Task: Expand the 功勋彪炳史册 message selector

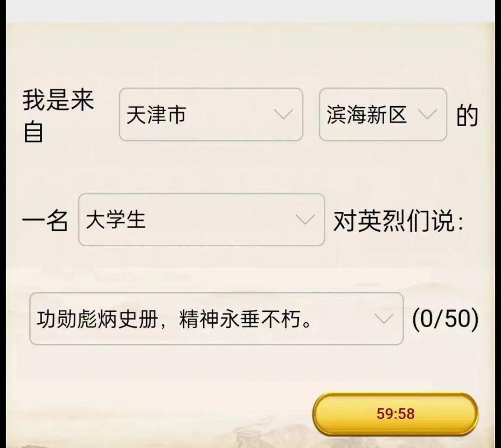Action: pyautogui.click(x=216, y=319)
